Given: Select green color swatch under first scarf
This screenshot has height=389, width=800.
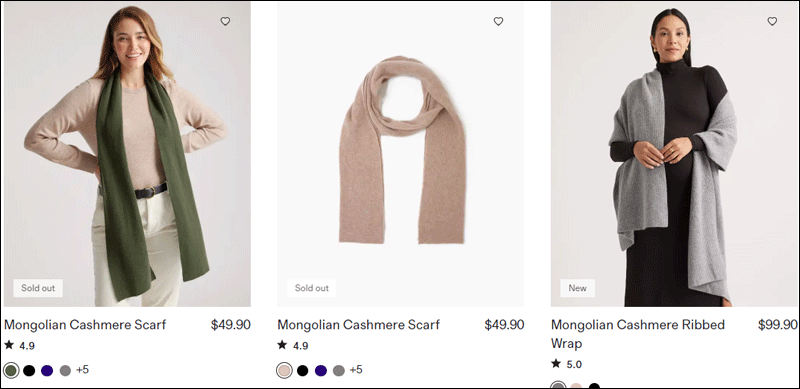Looking at the screenshot, I should 11,370.
